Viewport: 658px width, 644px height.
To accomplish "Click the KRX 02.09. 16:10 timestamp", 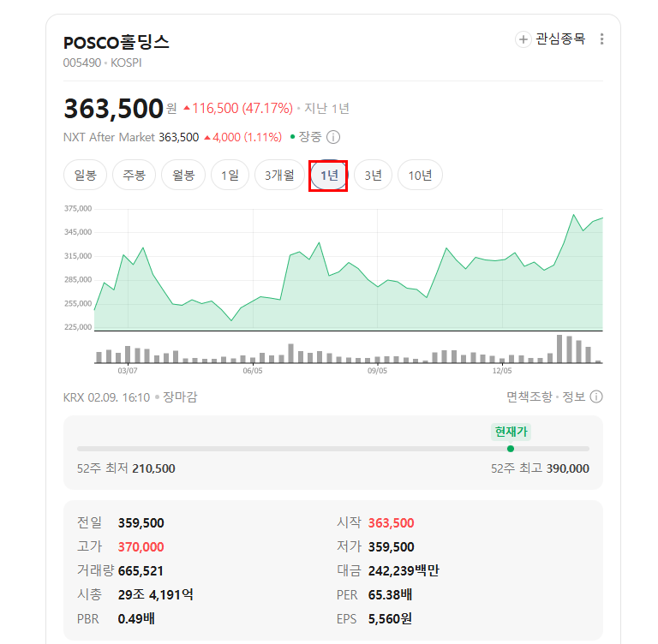I will coord(106,397).
